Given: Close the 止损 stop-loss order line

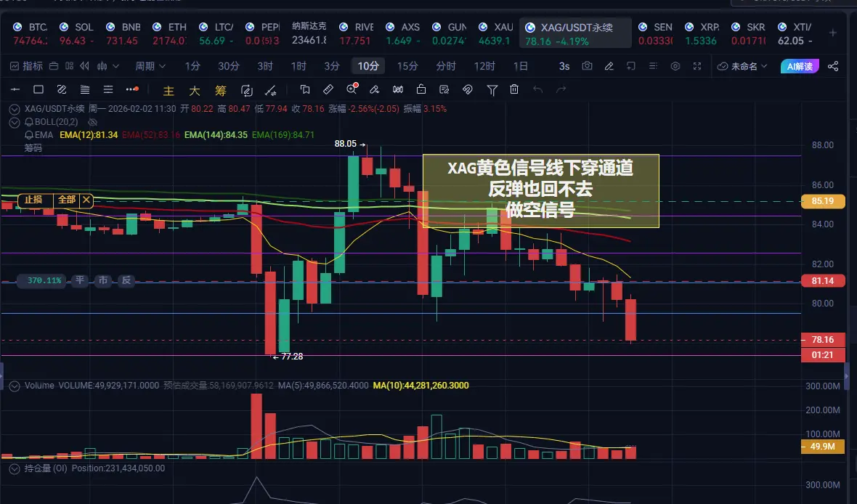Looking at the screenshot, I should 86,200.
